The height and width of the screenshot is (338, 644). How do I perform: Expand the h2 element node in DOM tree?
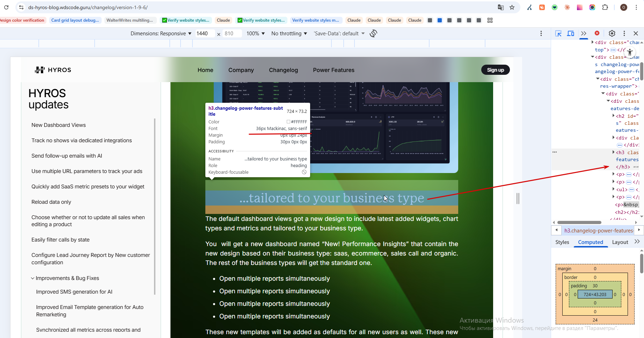pos(613,116)
